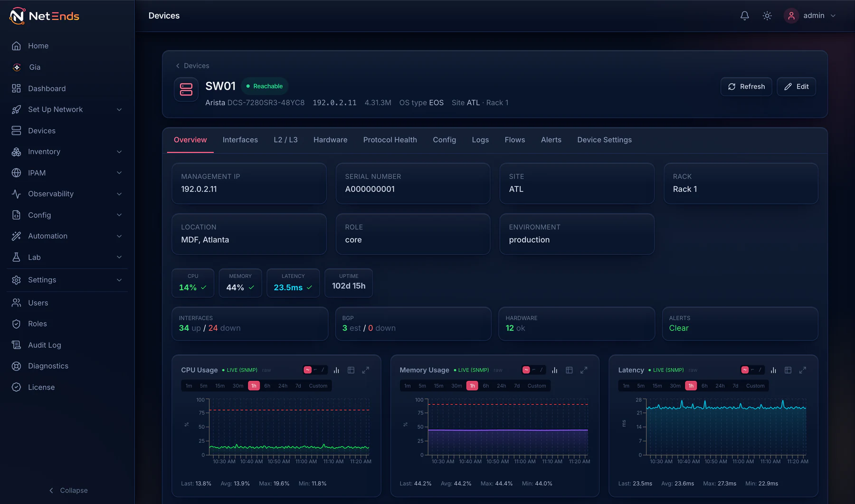
Task: Click the CPU 14% metric tile
Action: pyautogui.click(x=193, y=283)
